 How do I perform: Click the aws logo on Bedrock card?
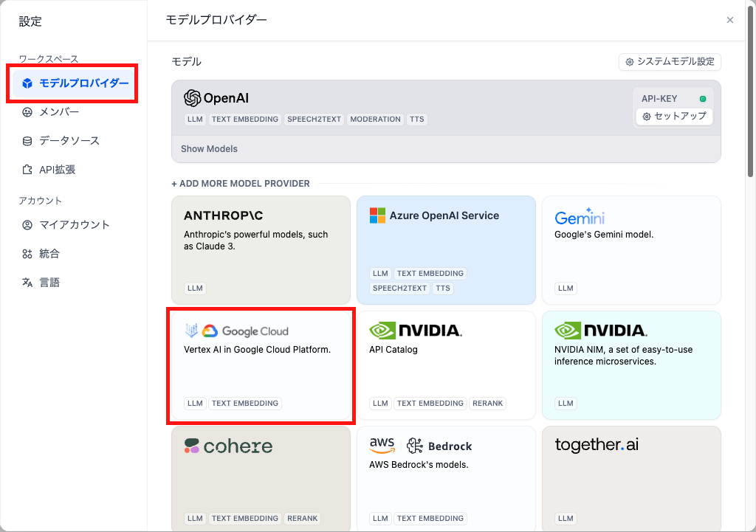pyautogui.click(x=382, y=446)
